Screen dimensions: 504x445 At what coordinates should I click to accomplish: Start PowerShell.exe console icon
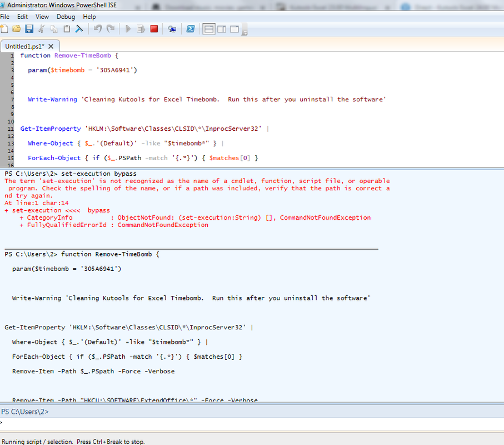click(x=191, y=29)
